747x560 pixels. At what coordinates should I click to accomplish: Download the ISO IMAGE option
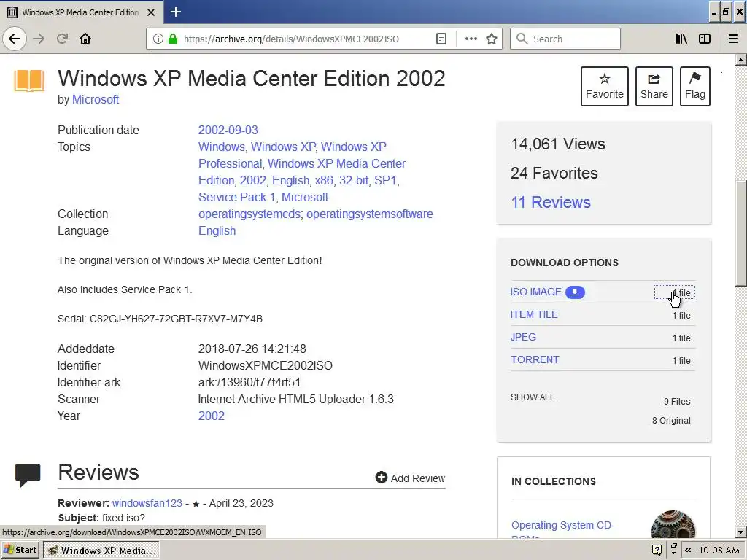tap(536, 292)
